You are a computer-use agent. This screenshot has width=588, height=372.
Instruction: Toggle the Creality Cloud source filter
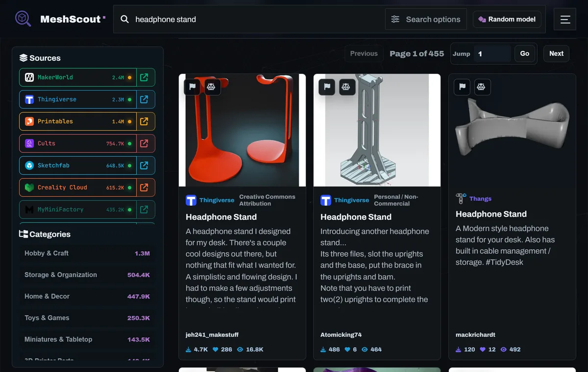click(78, 187)
